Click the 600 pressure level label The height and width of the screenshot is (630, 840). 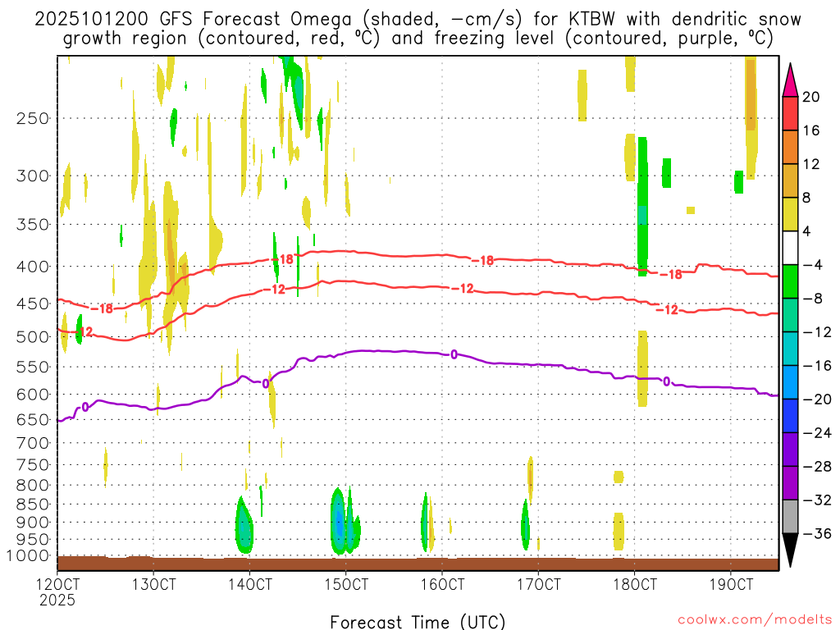33,395
